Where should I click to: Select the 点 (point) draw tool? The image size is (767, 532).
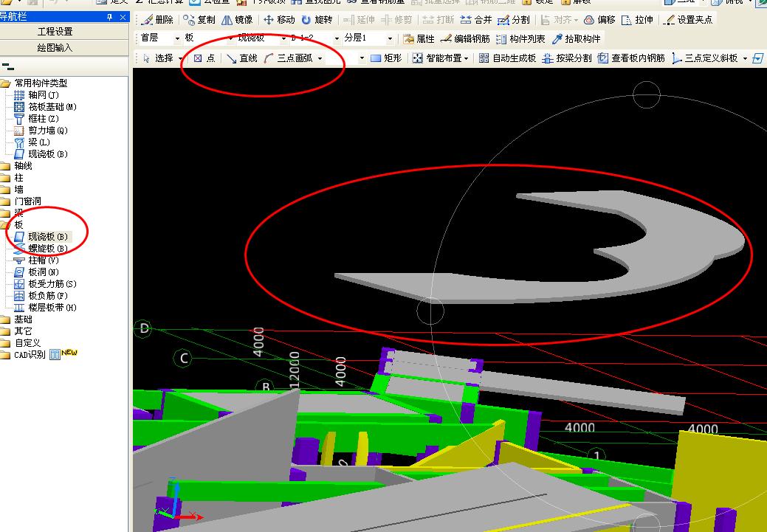pos(204,58)
